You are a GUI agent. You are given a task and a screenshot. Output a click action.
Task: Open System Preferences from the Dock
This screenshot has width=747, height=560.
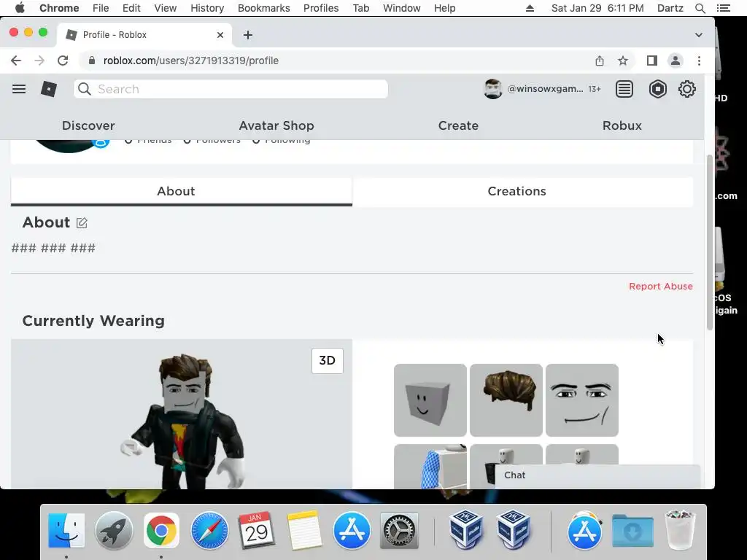399,530
